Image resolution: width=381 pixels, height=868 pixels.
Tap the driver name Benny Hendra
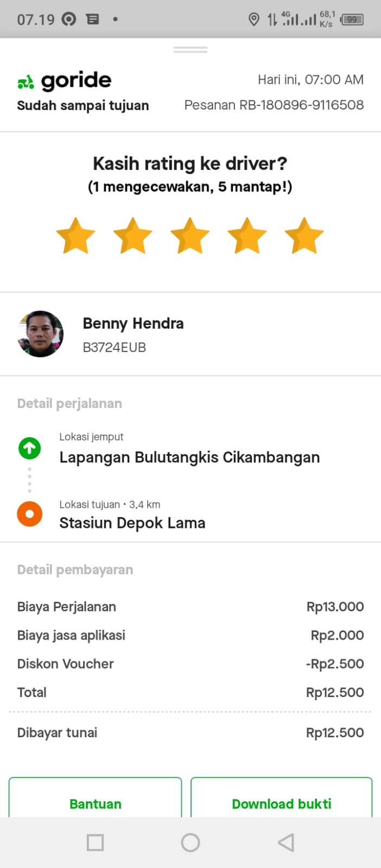point(133,323)
